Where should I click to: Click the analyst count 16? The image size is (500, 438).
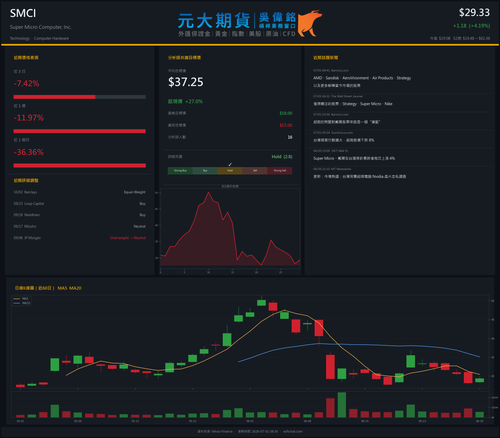[290, 137]
